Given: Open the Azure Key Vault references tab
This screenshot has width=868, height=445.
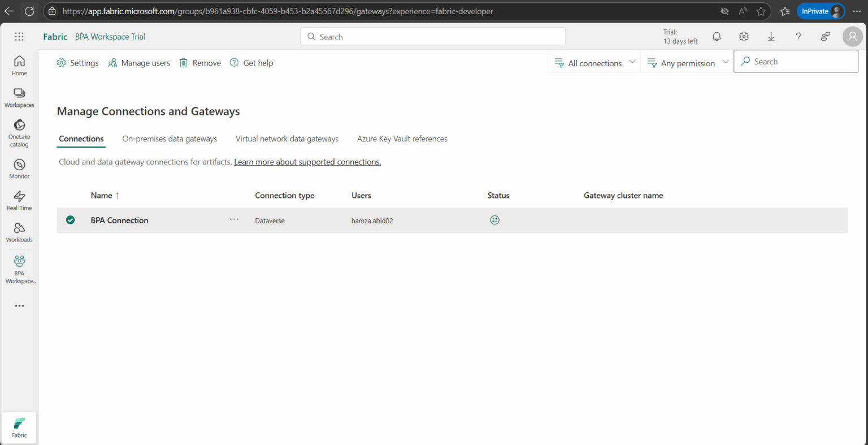Looking at the screenshot, I should (402, 139).
